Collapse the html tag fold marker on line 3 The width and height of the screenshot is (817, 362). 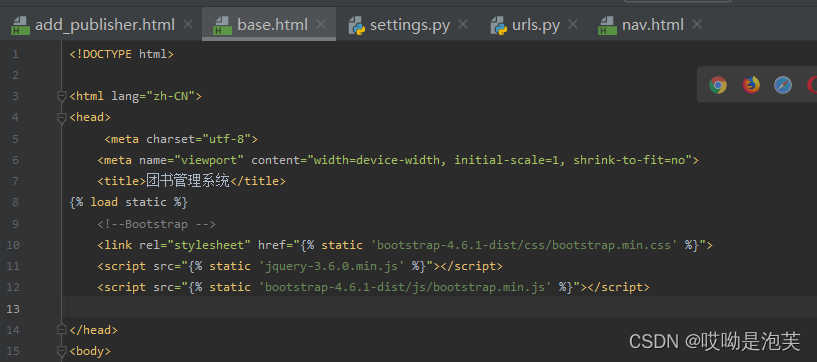[61, 96]
